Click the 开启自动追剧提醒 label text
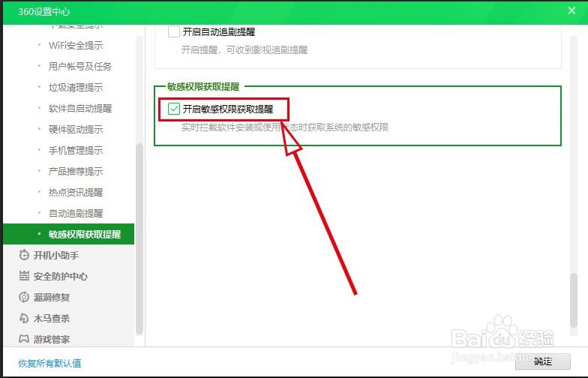The width and height of the screenshot is (588, 378). 219,31
